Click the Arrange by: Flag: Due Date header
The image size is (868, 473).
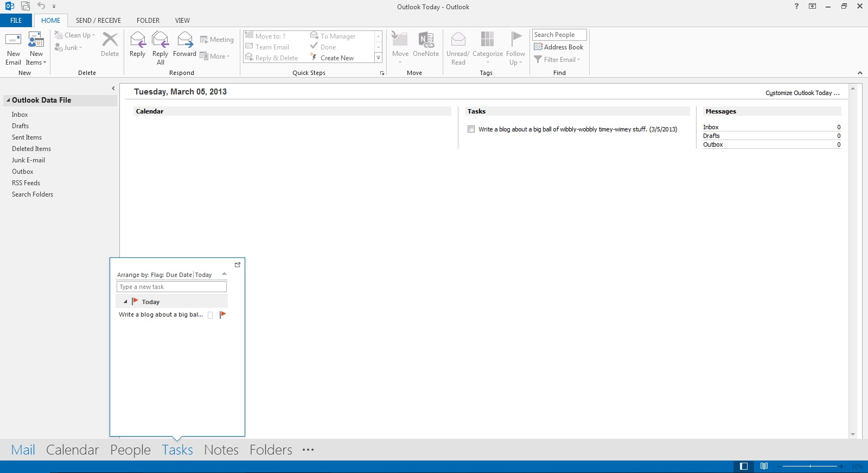click(x=155, y=275)
